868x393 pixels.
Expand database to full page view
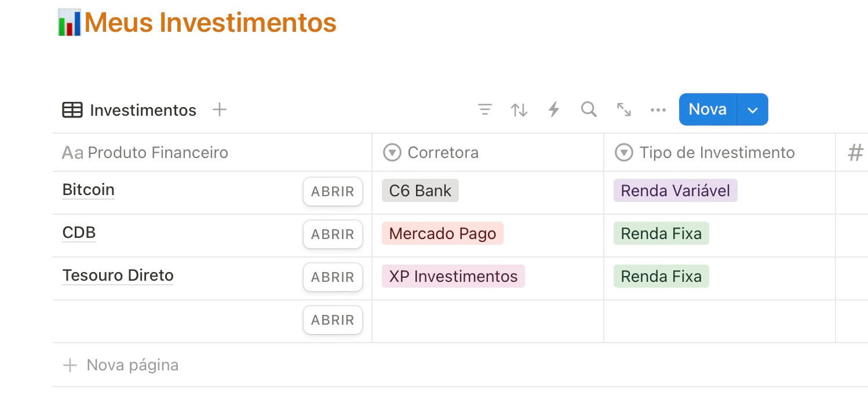pos(623,109)
